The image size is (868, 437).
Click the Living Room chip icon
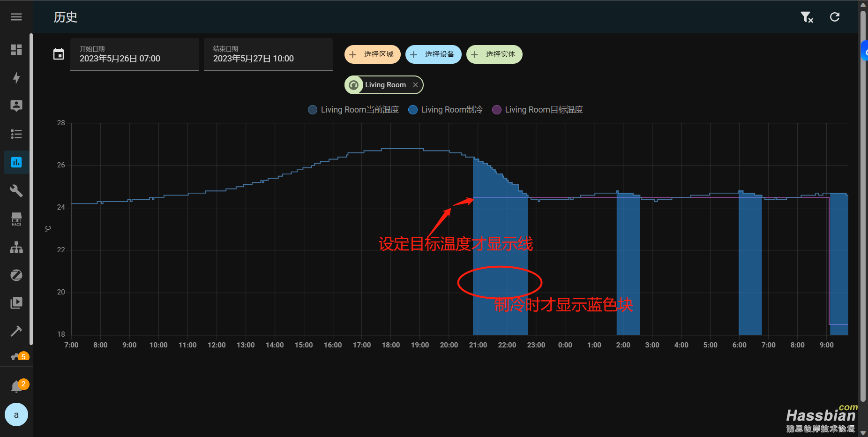click(354, 85)
